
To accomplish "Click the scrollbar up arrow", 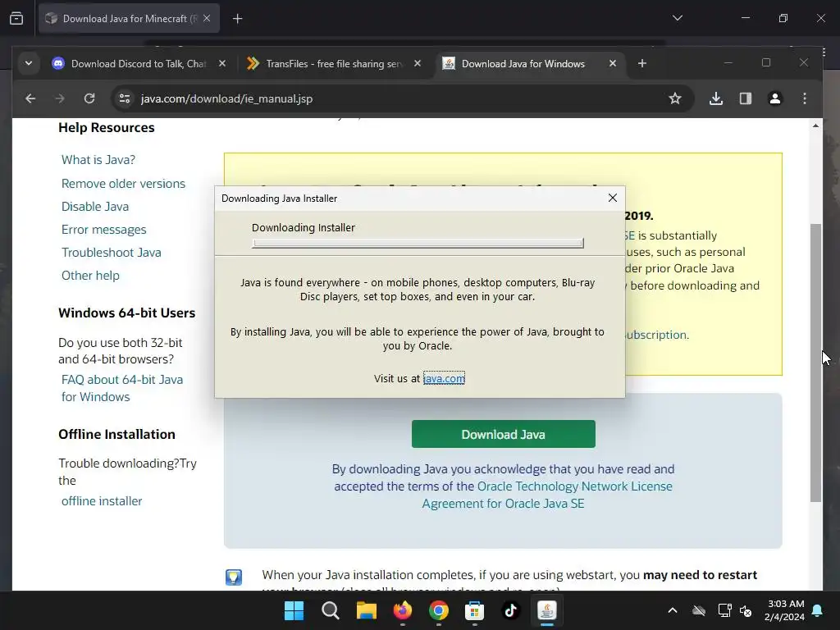I will (x=815, y=126).
